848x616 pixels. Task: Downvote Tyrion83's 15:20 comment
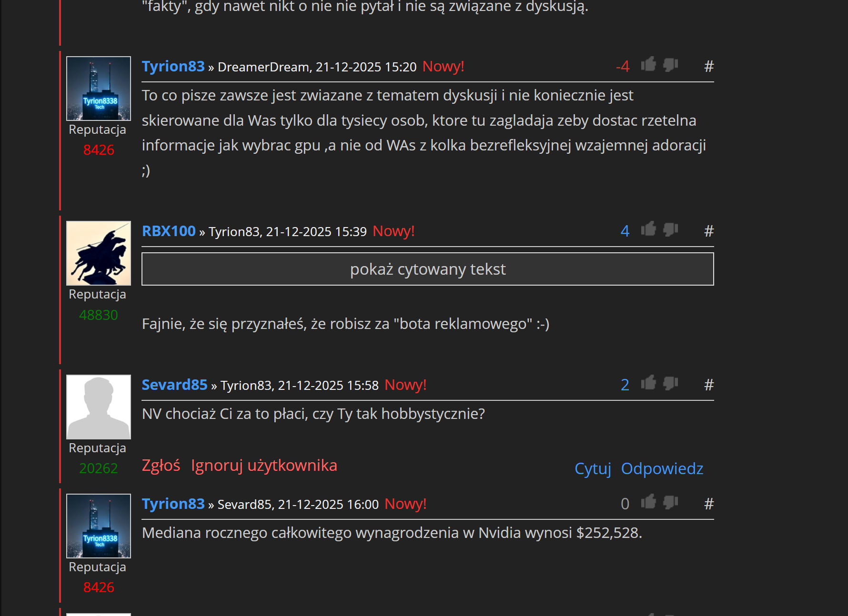pyautogui.click(x=670, y=64)
